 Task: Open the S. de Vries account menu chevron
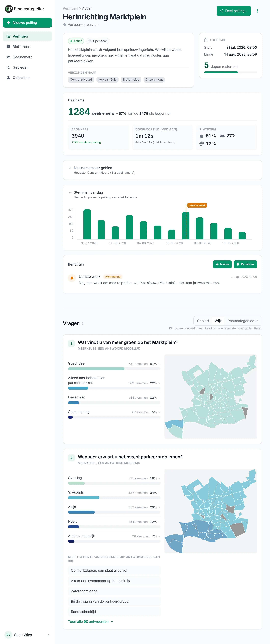(x=49, y=635)
